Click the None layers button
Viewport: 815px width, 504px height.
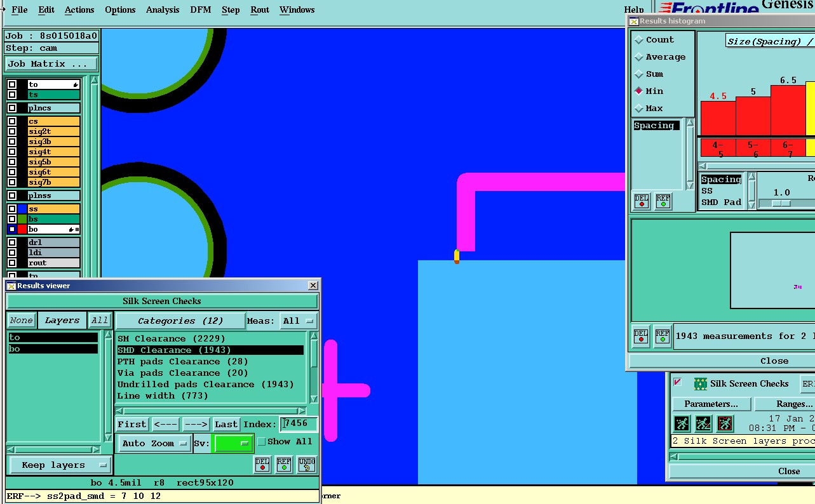21,321
